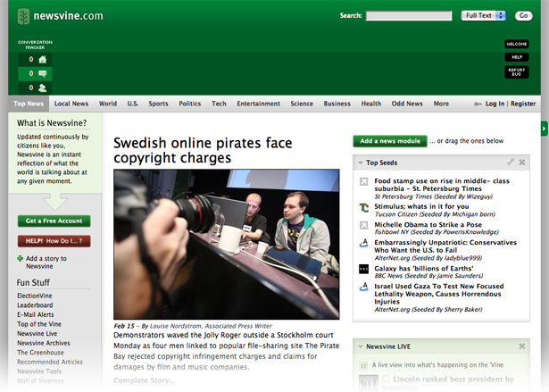549x392 pixels.
Task: Click the Log In link
Action: [x=495, y=104]
